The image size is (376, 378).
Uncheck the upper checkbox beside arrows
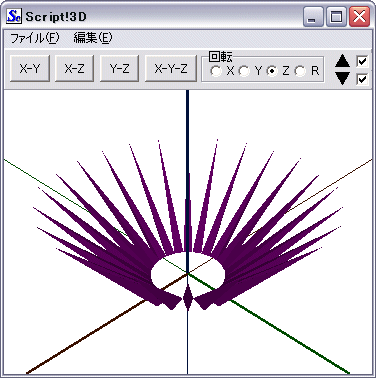(362, 61)
